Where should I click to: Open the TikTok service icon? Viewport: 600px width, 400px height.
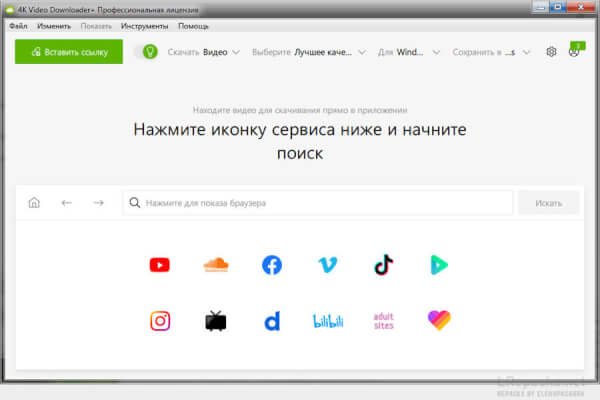tap(383, 265)
